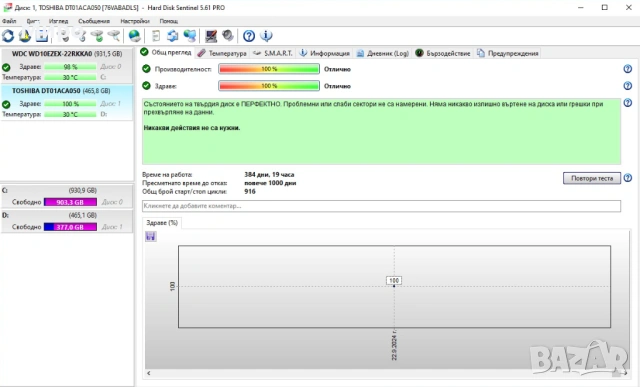The image size is (640, 387).
Task: Click the start/stop cycles value 916
Action: [250, 191]
